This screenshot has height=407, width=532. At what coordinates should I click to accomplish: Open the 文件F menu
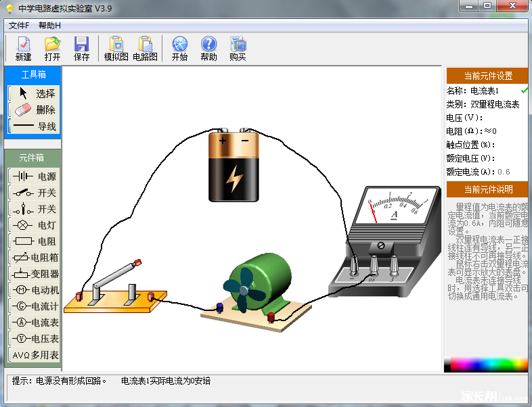[x=19, y=26]
